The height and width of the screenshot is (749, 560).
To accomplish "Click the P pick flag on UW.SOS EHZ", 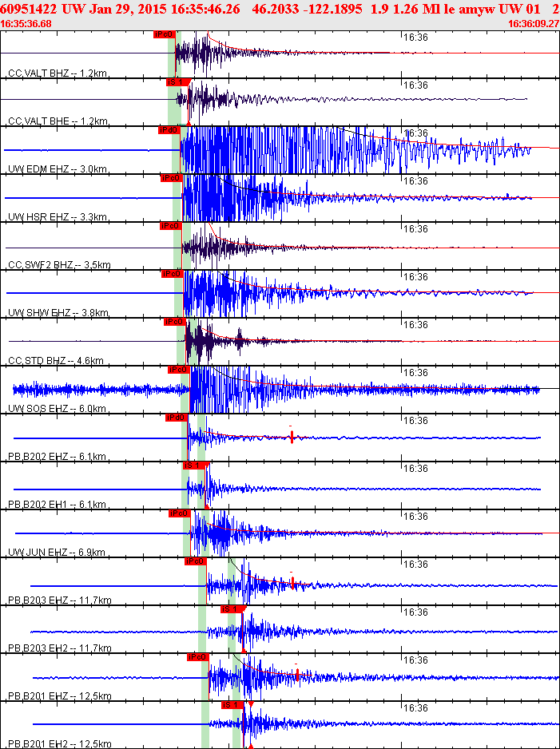I will (x=177, y=370).
